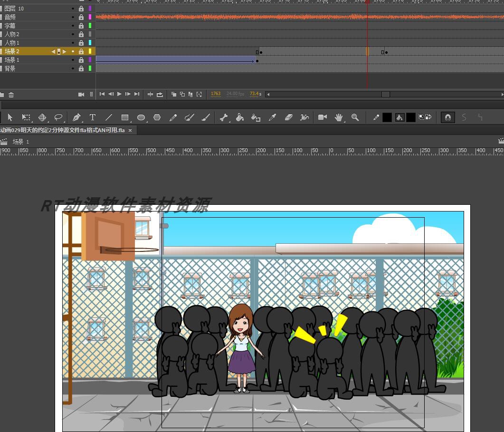
Task: Select the Ink Bottle tool
Action: (256, 117)
